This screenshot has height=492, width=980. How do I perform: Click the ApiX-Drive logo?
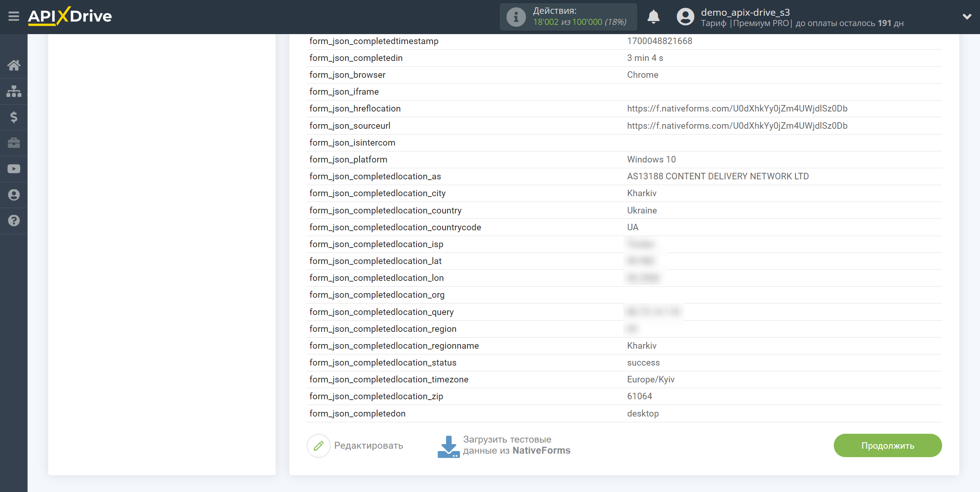pos(70,16)
